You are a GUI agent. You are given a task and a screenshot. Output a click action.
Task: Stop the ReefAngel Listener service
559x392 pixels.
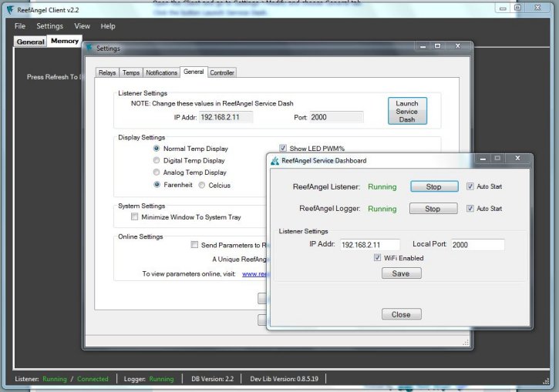434,186
